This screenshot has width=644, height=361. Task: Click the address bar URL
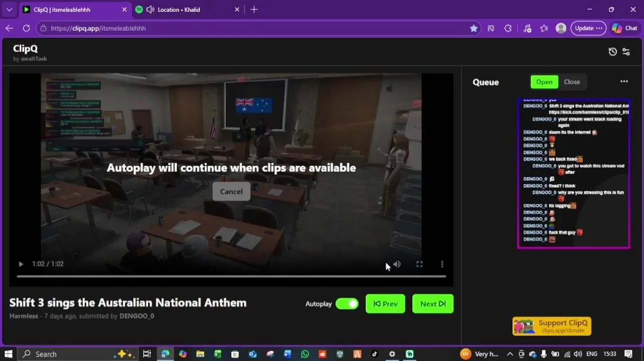98,29
